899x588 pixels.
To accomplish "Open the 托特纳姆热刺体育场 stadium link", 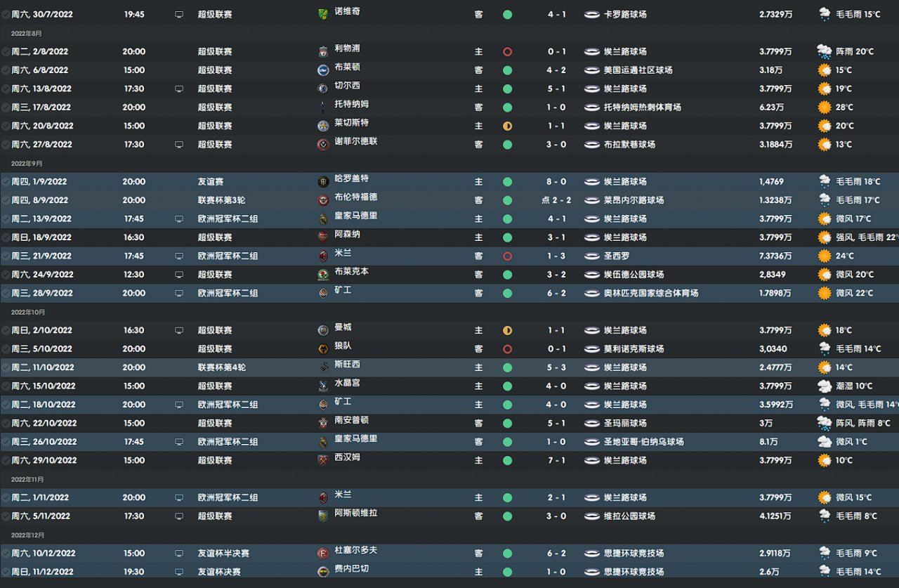I will coord(643,107).
